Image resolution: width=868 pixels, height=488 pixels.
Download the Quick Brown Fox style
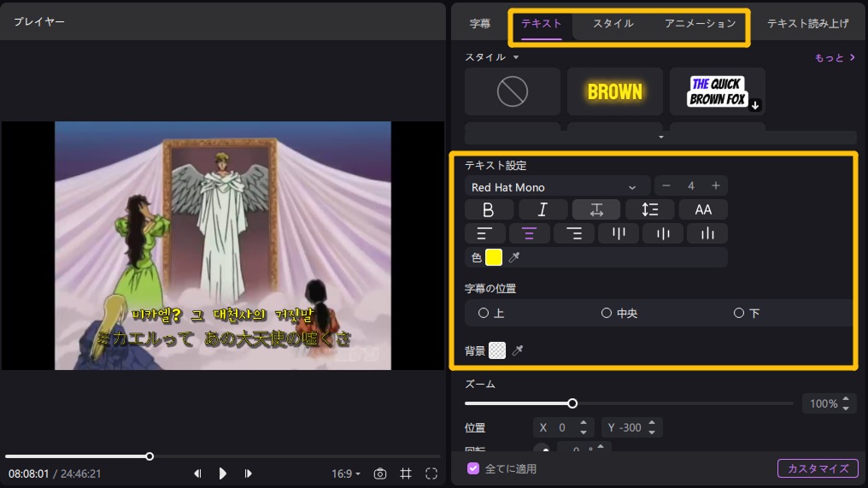[755, 105]
